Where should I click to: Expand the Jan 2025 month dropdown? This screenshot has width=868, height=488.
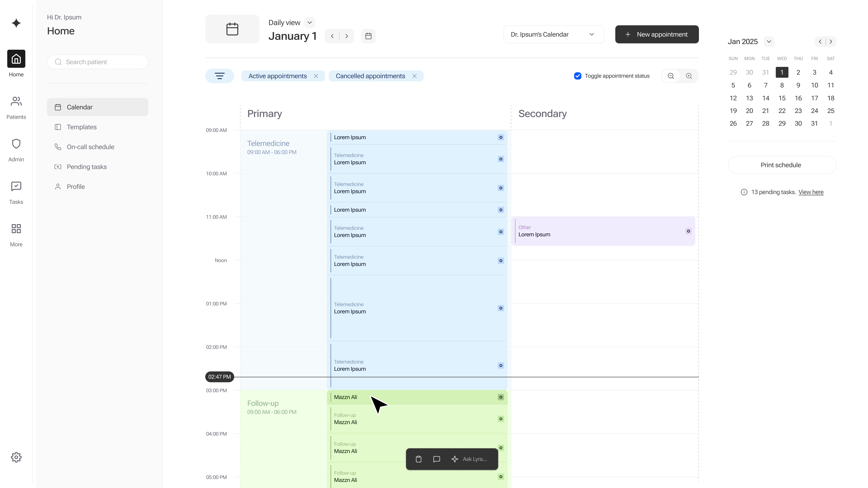[769, 41]
